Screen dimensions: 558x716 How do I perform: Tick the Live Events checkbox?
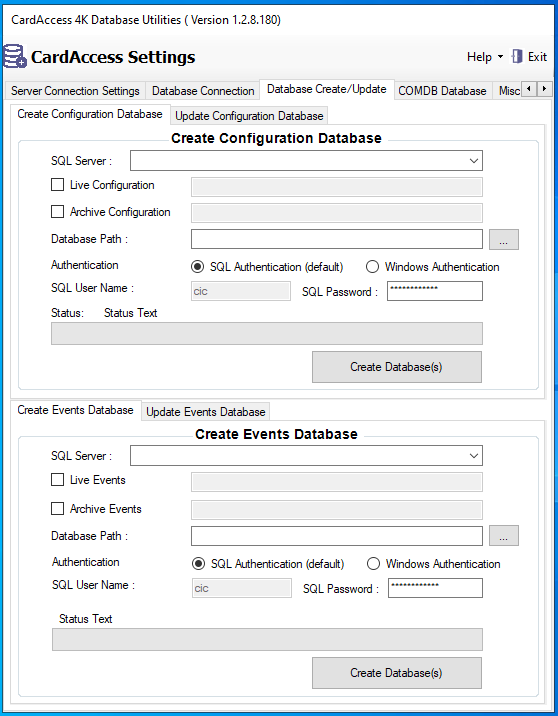[58, 479]
